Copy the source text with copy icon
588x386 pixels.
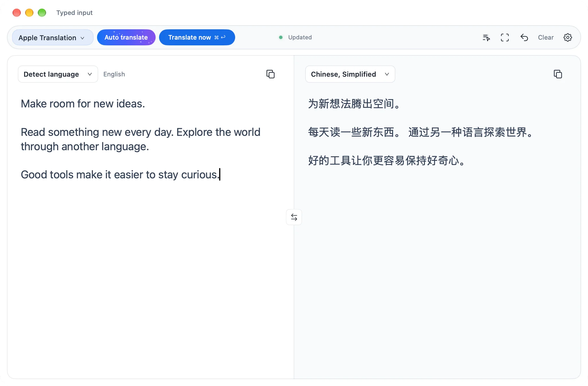pyautogui.click(x=270, y=74)
